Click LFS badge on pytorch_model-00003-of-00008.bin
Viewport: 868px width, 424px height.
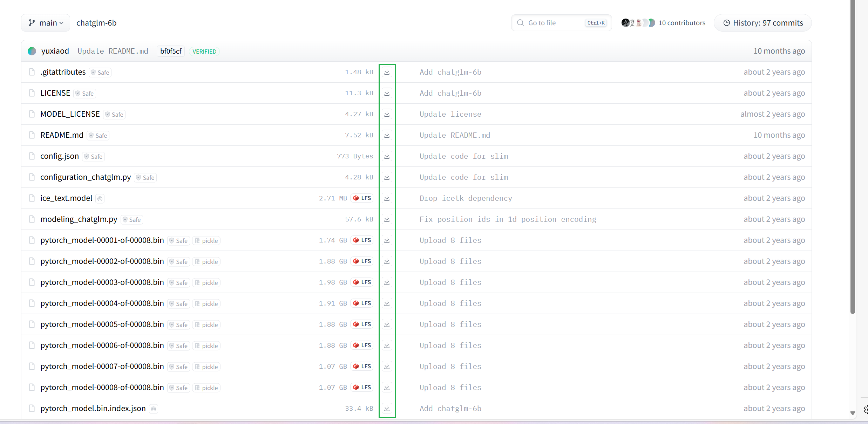click(x=362, y=282)
